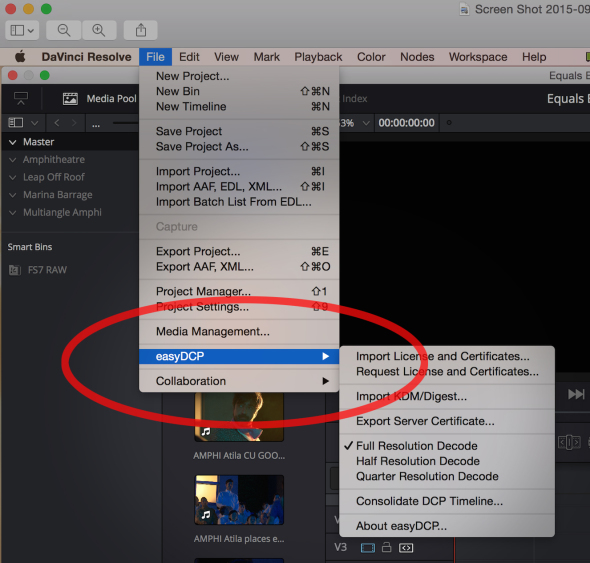Lock the V3 track

tap(386, 547)
